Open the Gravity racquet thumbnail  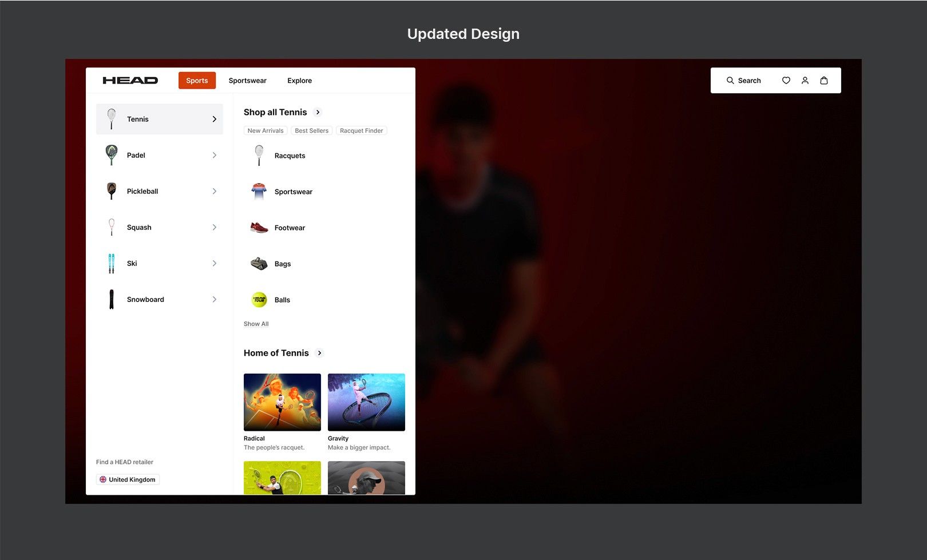coord(366,402)
